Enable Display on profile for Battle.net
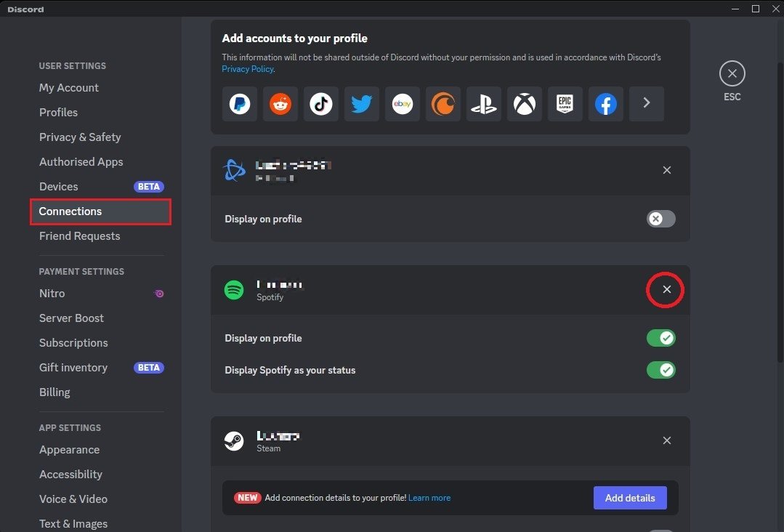 click(661, 219)
